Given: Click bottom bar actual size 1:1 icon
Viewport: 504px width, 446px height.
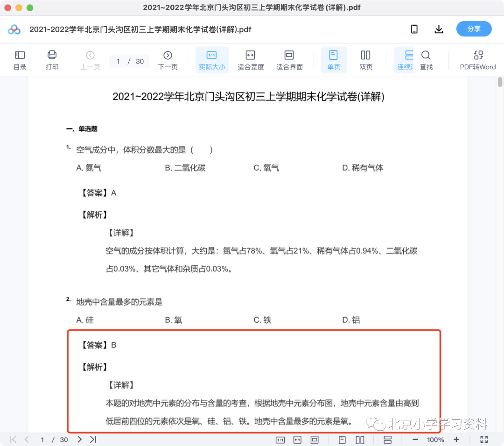Looking at the screenshot, I should (280, 439).
